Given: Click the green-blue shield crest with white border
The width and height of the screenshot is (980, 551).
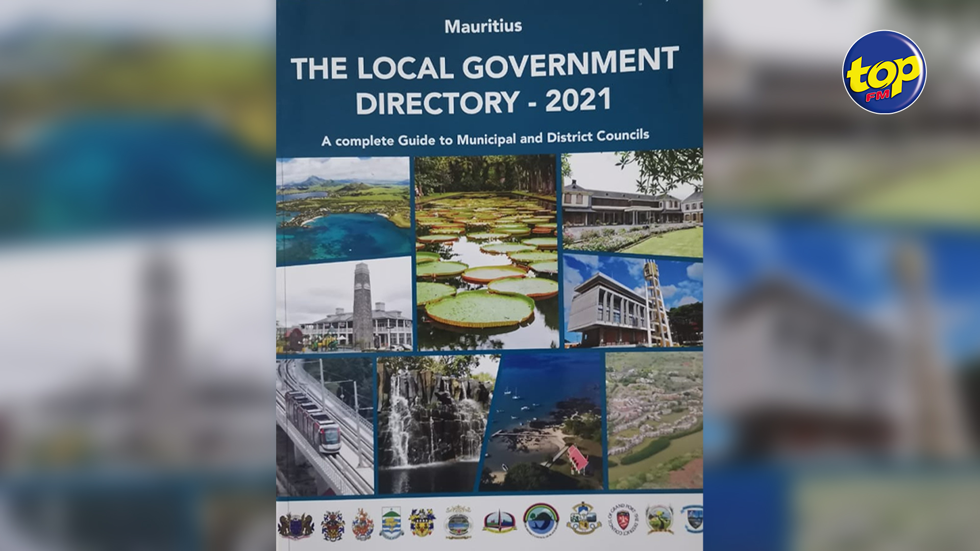Looking at the screenshot, I should click(x=391, y=522).
